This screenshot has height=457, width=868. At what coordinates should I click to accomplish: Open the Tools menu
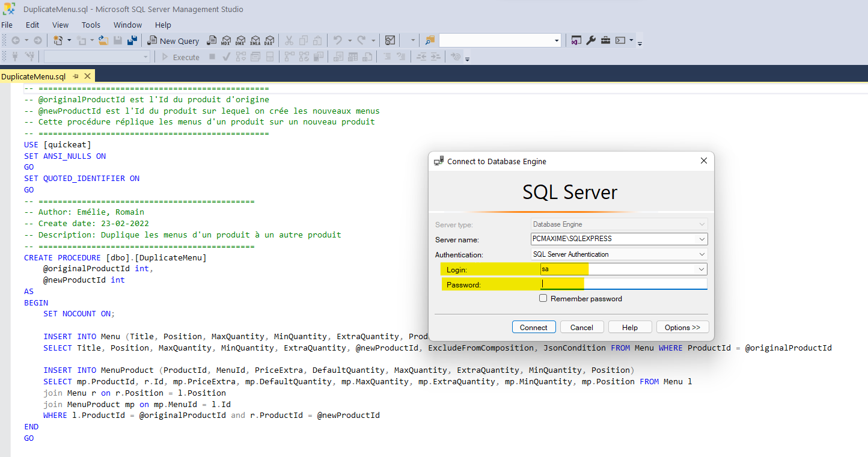coord(91,25)
